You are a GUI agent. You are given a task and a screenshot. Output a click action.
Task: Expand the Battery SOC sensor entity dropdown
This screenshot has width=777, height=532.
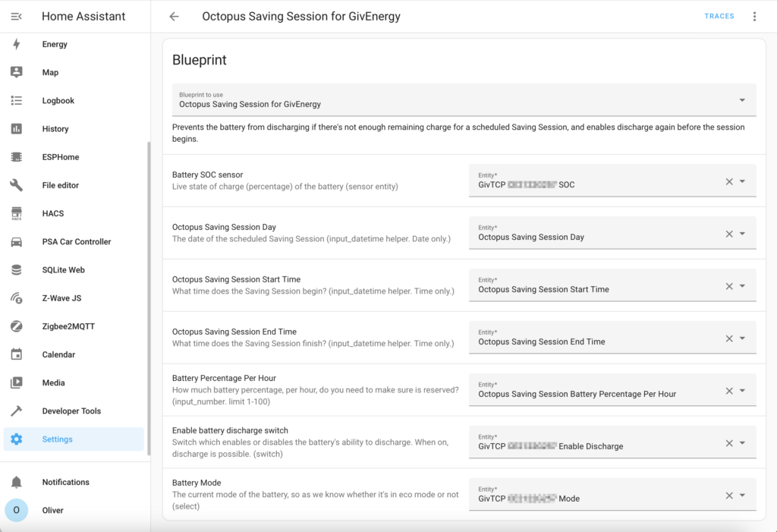click(x=742, y=181)
